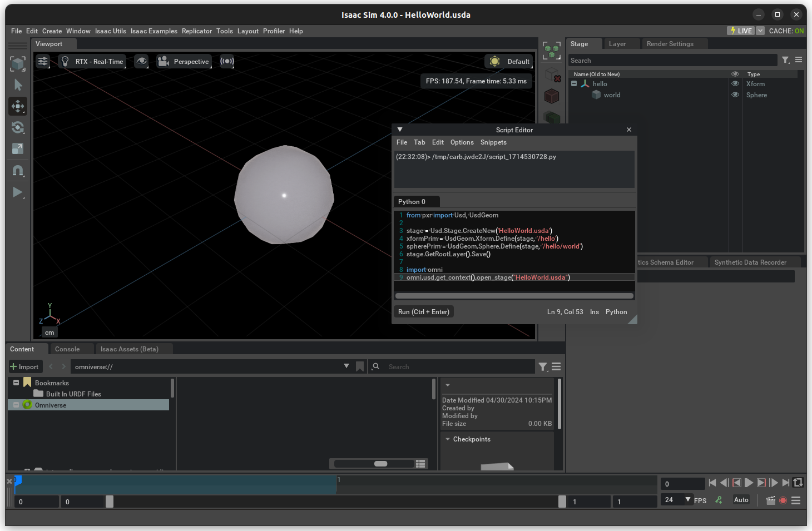Hide the world Sphere prim
Image resolution: width=812 pixels, height=531 pixels.
pos(735,95)
